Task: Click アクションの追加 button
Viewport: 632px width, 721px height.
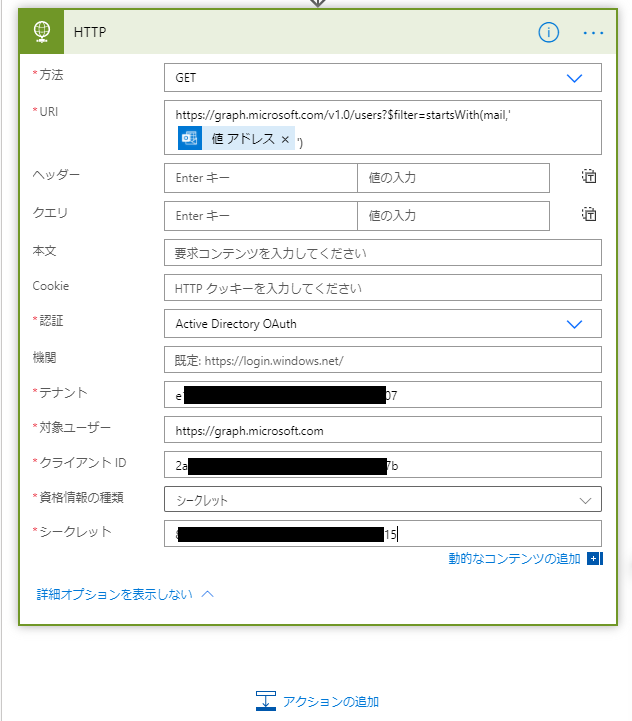Action: (317, 701)
